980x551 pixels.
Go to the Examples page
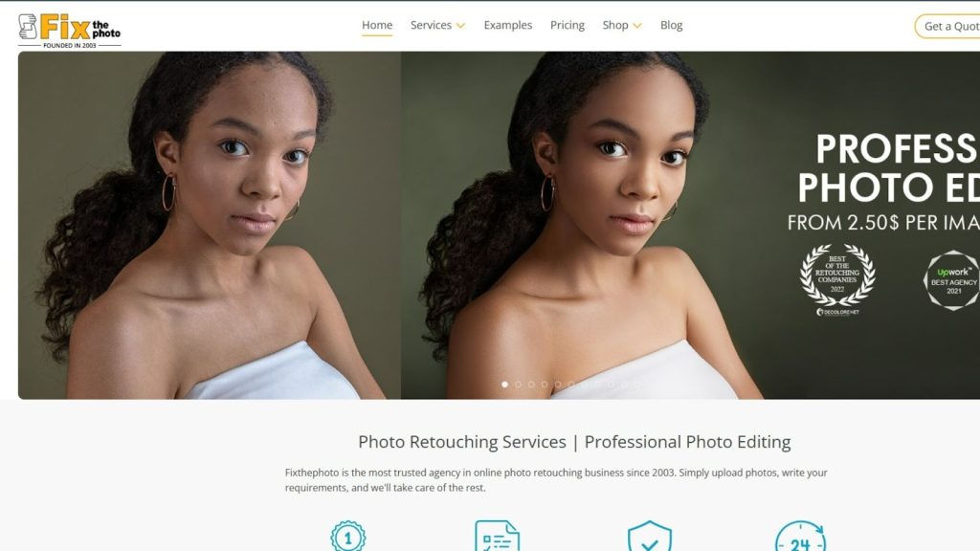(x=507, y=25)
